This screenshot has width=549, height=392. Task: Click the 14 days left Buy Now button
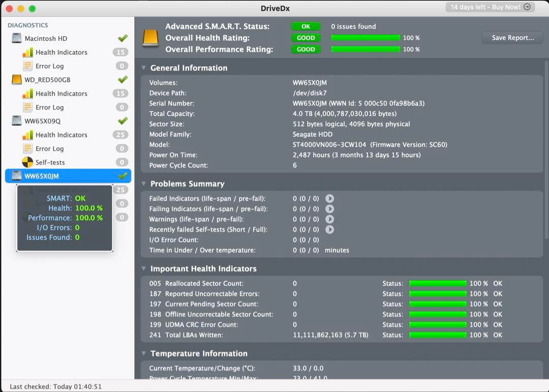[x=490, y=7]
